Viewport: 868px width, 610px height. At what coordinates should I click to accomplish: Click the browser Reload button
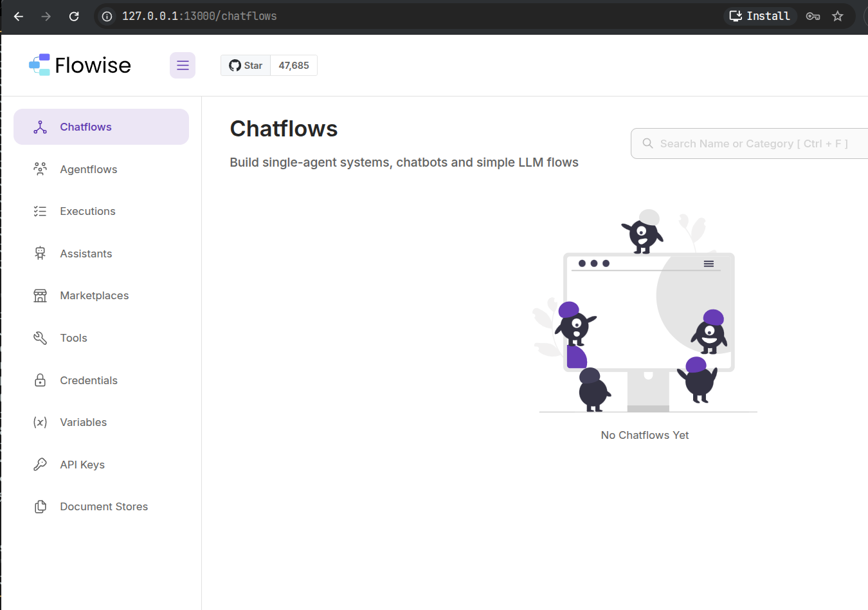(74, 17)
